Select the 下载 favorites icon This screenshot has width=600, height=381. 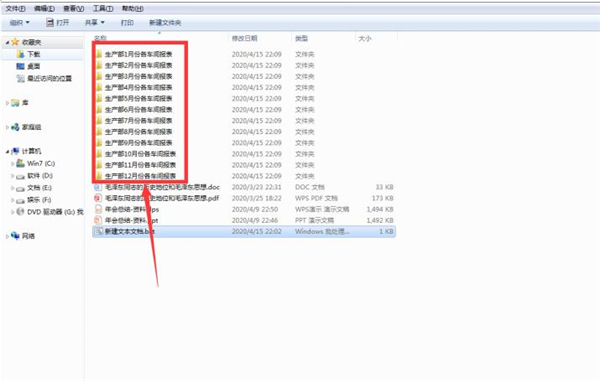[21, 54]
